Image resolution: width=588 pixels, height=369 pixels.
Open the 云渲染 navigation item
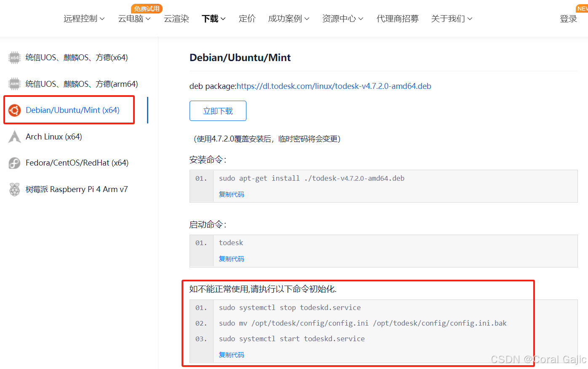pos(176,19)
